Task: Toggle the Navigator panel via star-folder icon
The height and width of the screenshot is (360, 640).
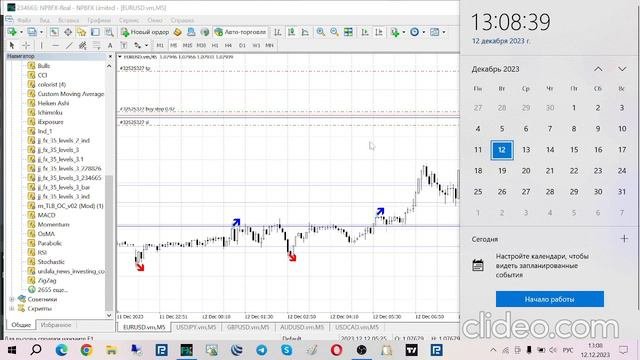Action: [82, 32]
